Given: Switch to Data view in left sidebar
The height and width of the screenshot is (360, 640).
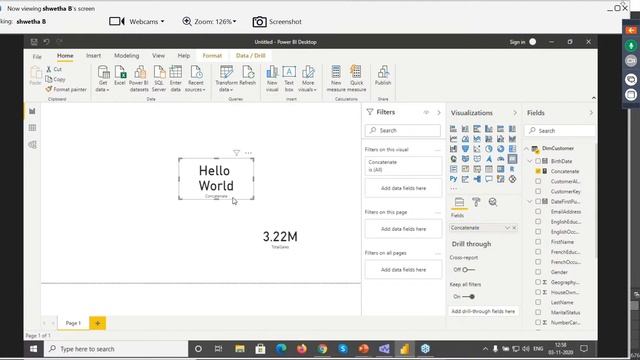Looking at the screenshot, I should (32, 128).
